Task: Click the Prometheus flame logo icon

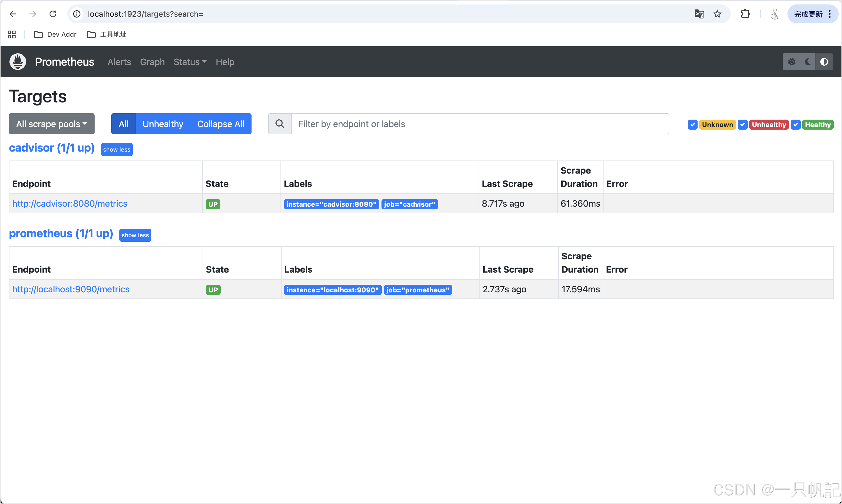Action: pos(18,62)
